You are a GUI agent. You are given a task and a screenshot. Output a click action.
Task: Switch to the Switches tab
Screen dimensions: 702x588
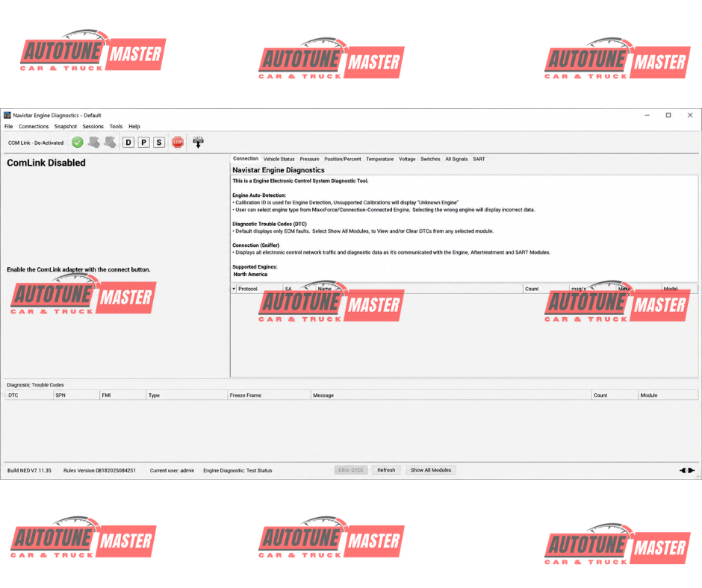coord(430,159)
